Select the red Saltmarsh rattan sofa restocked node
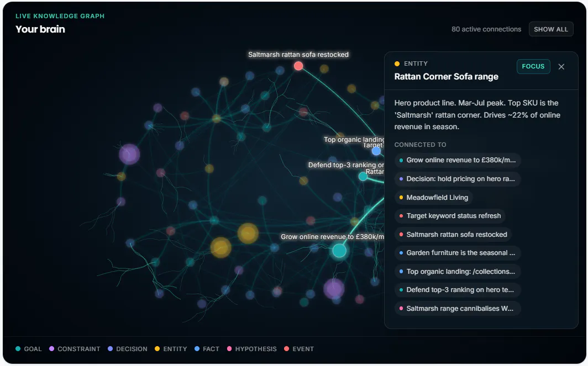 tap(298, 66)
